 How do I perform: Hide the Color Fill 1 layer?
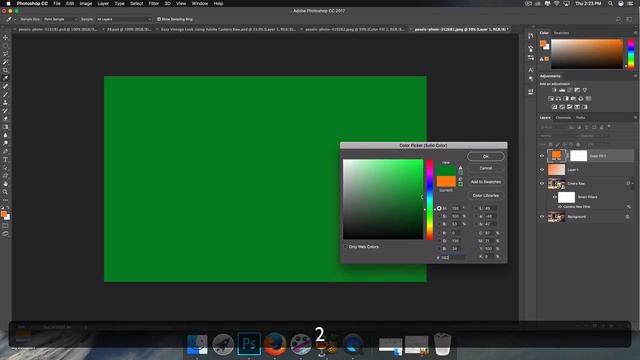point(542,156)
